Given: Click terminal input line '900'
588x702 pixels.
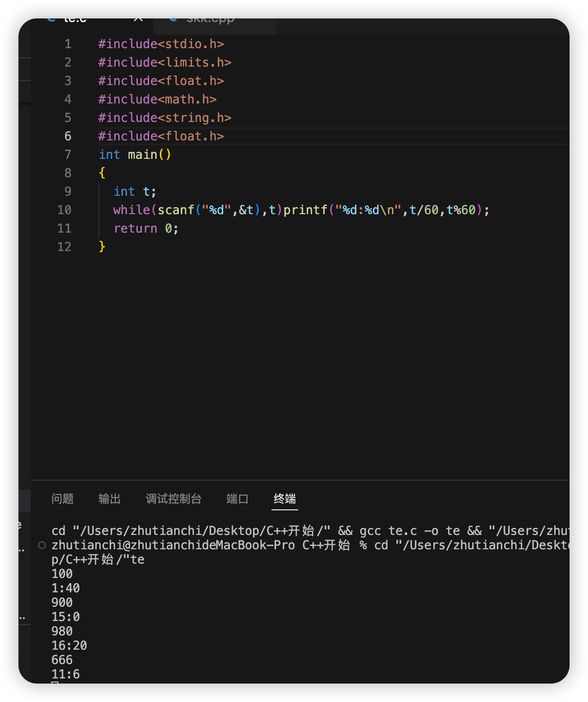Looking at the screenshot, I should 62,603.
